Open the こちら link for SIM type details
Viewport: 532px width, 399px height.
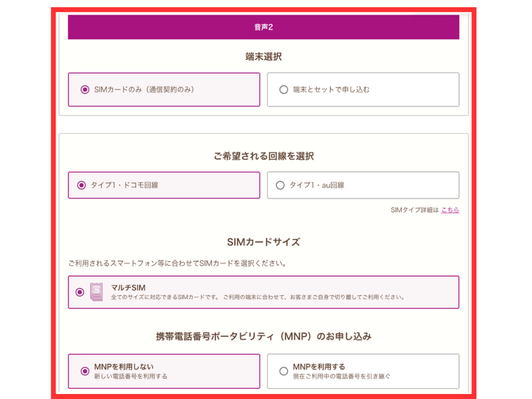pyautogui.click(x=450, y=210)
